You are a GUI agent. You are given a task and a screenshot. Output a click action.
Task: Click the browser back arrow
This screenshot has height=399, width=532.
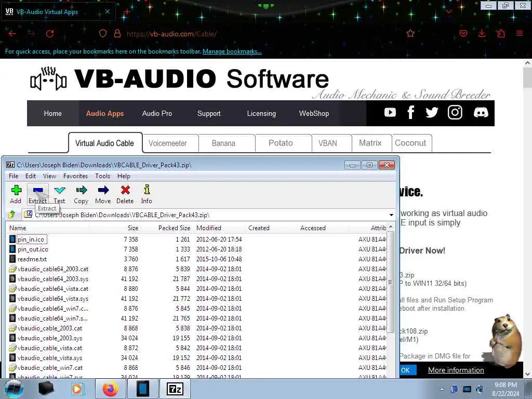(12, 34)
